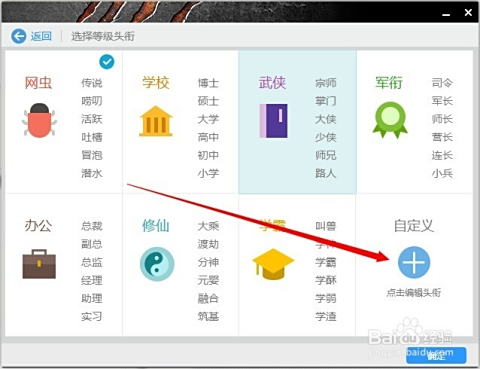This screenshot has height=369, width=480.
Task: Click the 营长 level text
Action: click(442, 137)
